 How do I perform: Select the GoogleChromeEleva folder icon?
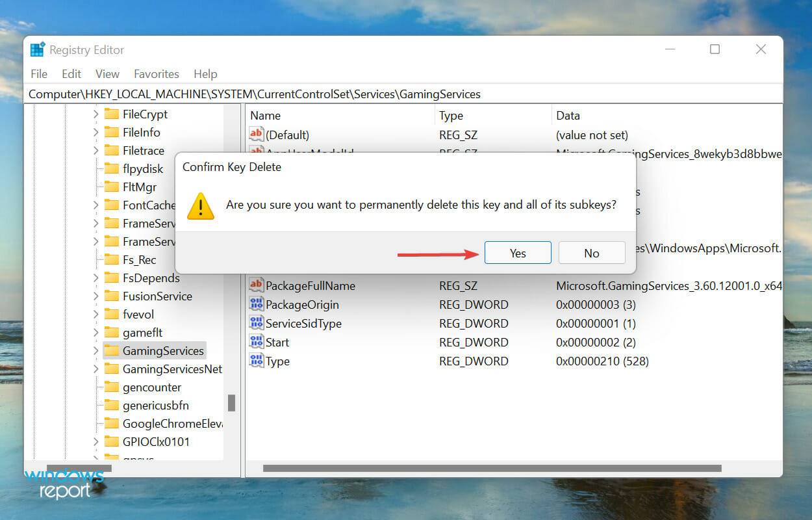112,423
